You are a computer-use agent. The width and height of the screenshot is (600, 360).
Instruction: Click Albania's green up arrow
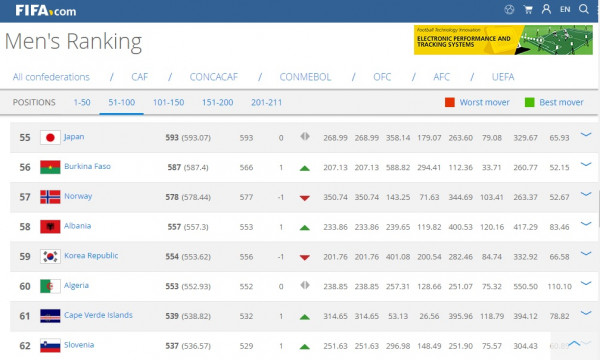point(305,228)
